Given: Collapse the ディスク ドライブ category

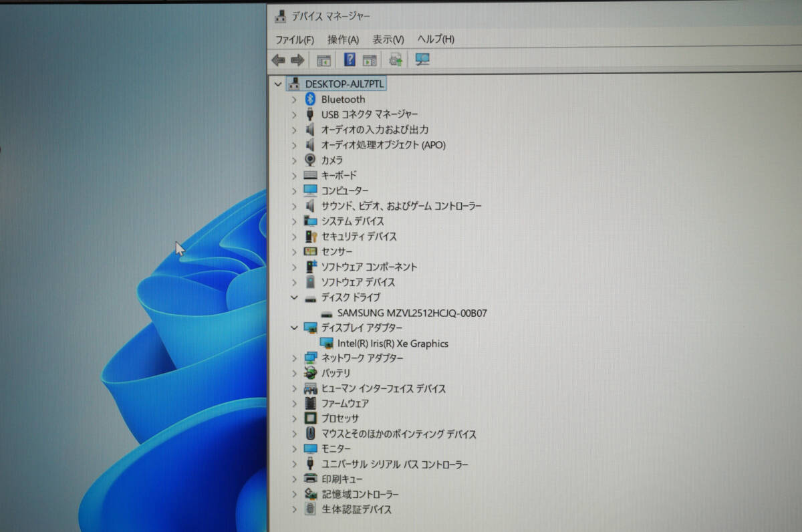Looking at the screenshot, I should tap(294, 297).
